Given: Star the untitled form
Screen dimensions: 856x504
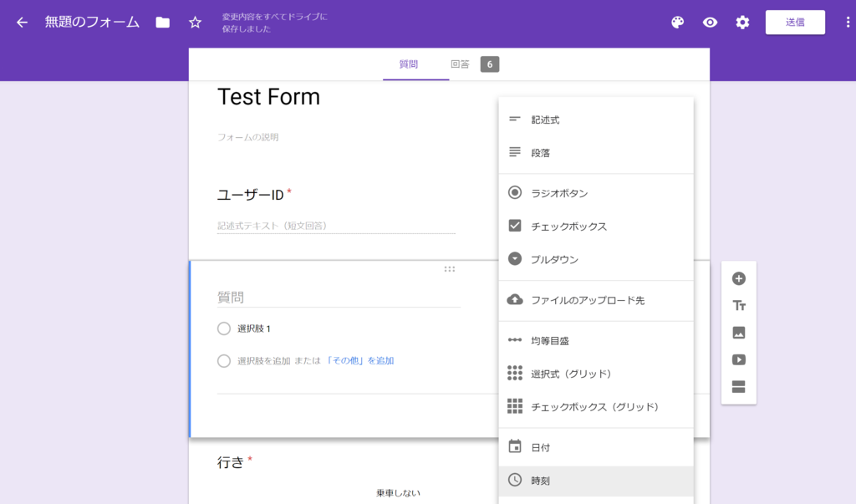Looking at the screenshot, I should pos(194,23).
